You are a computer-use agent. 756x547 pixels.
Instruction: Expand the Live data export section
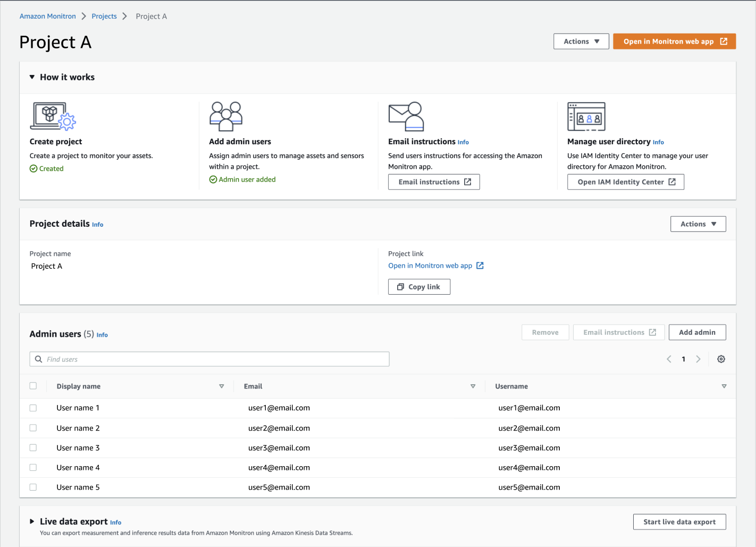tap(32, 521)
